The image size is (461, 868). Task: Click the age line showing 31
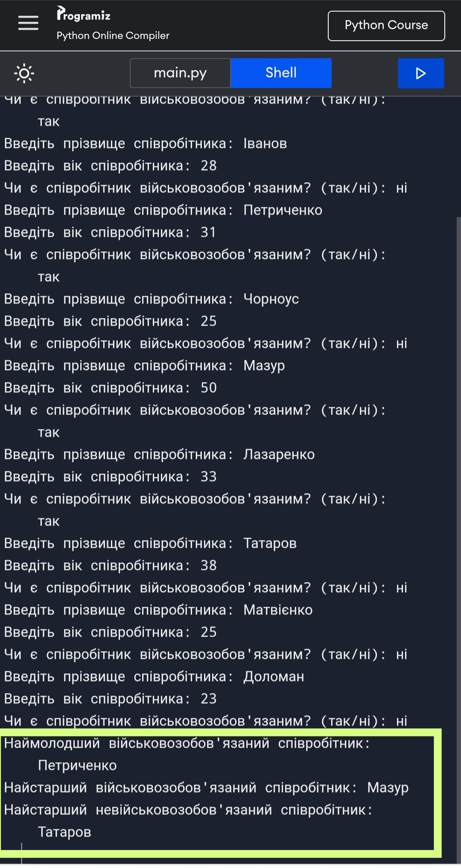click(110, 232)
